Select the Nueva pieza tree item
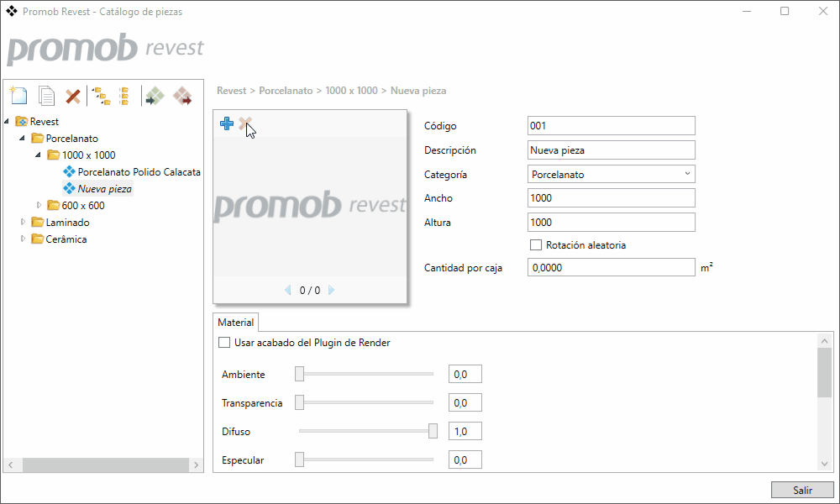 coord(104,188)
